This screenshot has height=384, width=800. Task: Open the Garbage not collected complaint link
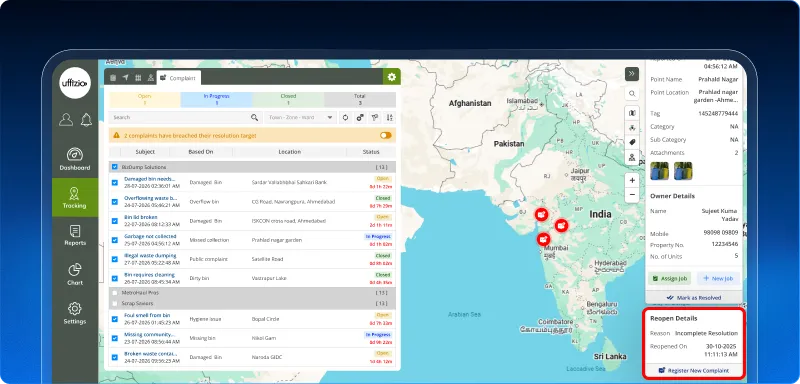tap(150, 237)
